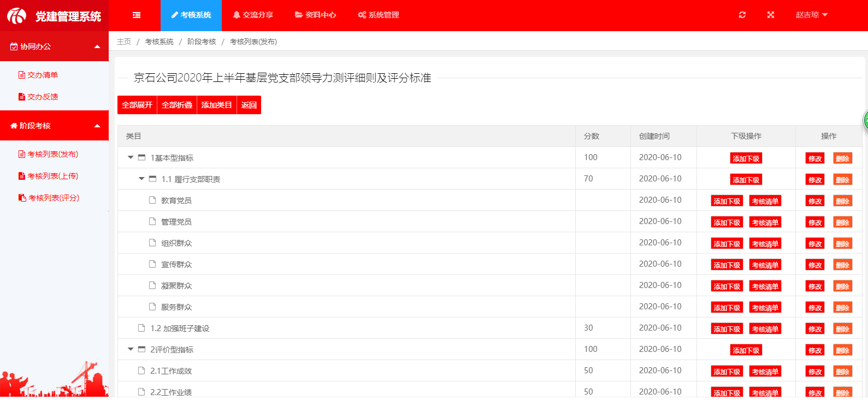
Task: Click the party system logo icon
Action: click(16, 16)
